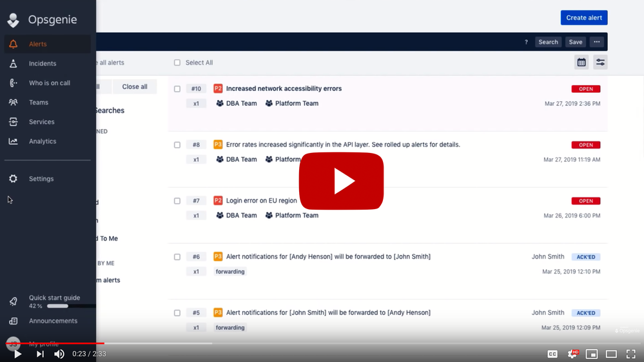Open Alerts bell icon in sidebar
Image resolution: width=644 pixels, height=362 pixels.
point(13,44)
